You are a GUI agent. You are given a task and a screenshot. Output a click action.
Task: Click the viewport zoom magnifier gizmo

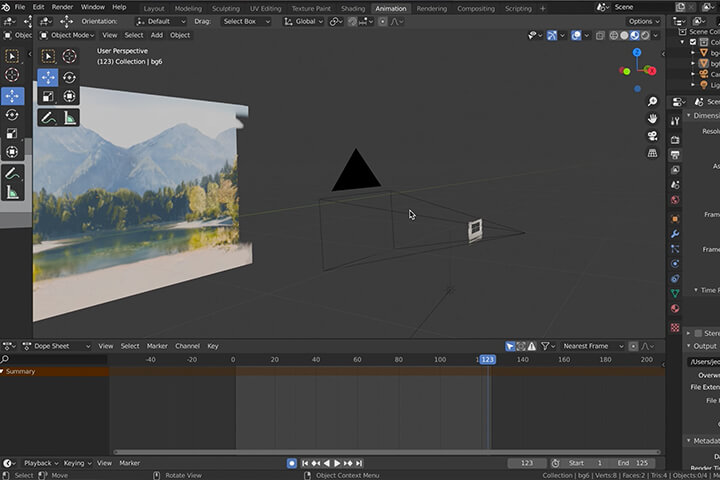(652, 102)
